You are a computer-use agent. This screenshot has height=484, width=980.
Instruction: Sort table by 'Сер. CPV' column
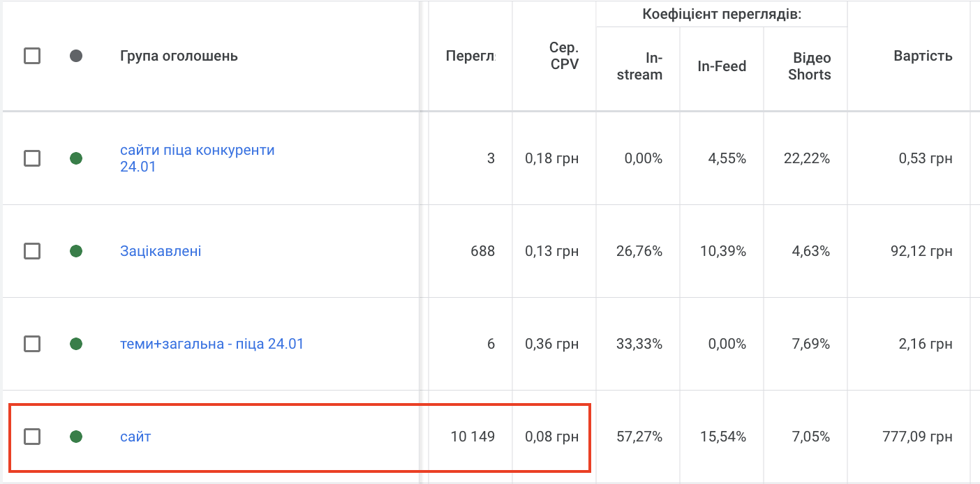[563, 56]
